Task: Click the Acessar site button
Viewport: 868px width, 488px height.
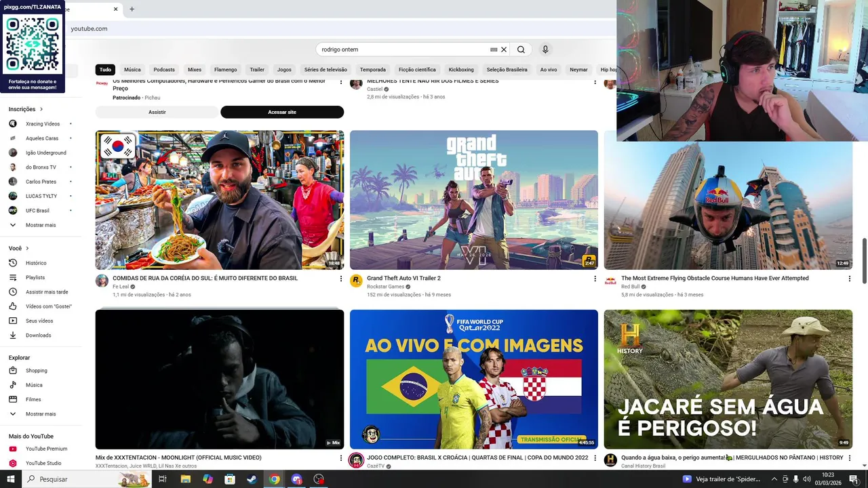Action: point(282,112)
